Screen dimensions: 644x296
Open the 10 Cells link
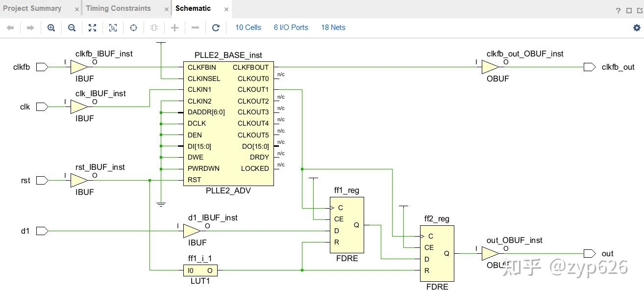pos(248,27)
